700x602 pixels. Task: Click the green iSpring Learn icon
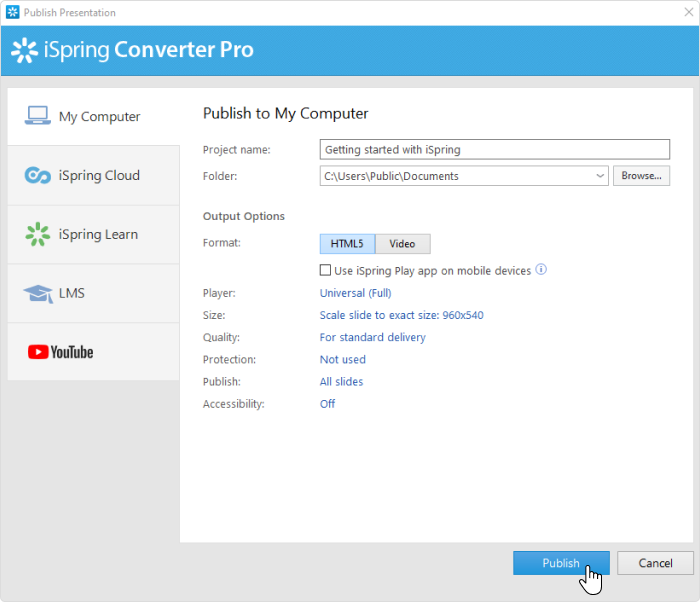click(x=38, y=234)
